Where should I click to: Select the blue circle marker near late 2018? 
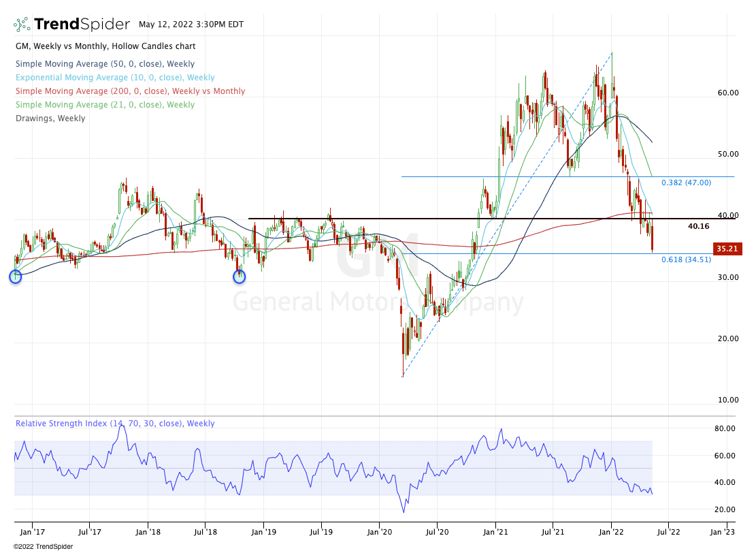tap(239, 276)
